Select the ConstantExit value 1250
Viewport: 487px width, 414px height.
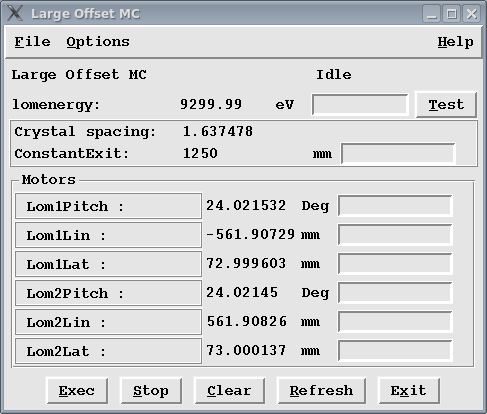click(x=200, y=153)
